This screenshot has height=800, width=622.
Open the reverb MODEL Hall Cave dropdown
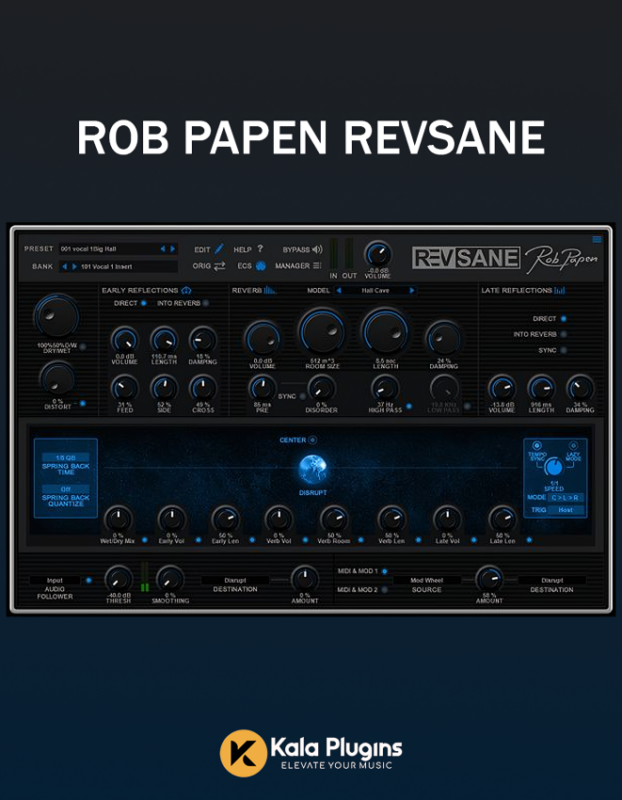click(375, 291)
